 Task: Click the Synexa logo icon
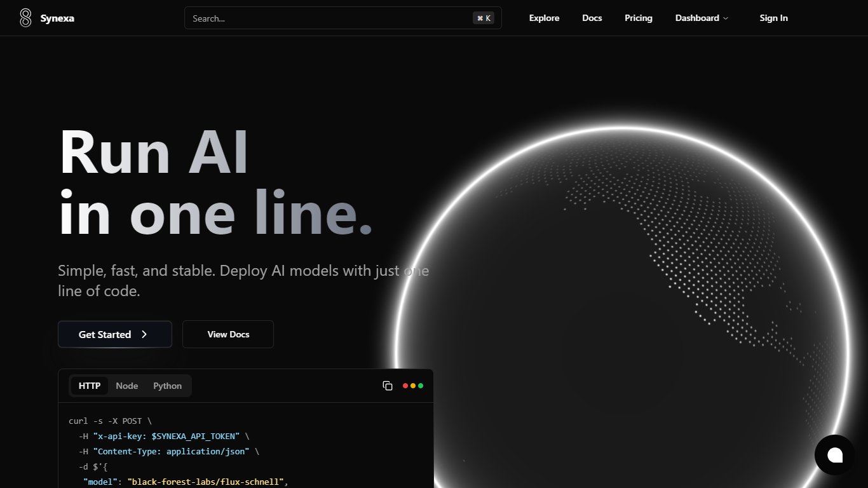[x=25, y=18]
